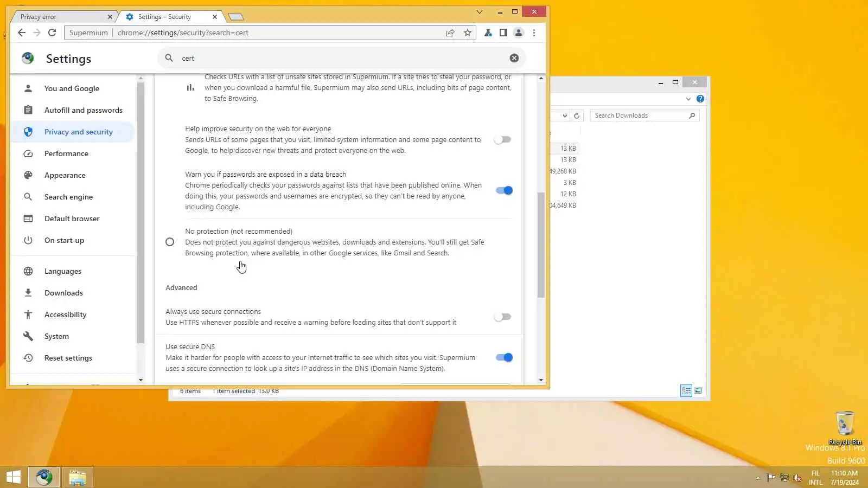Open a new browser tab

(x=236, y=17)
